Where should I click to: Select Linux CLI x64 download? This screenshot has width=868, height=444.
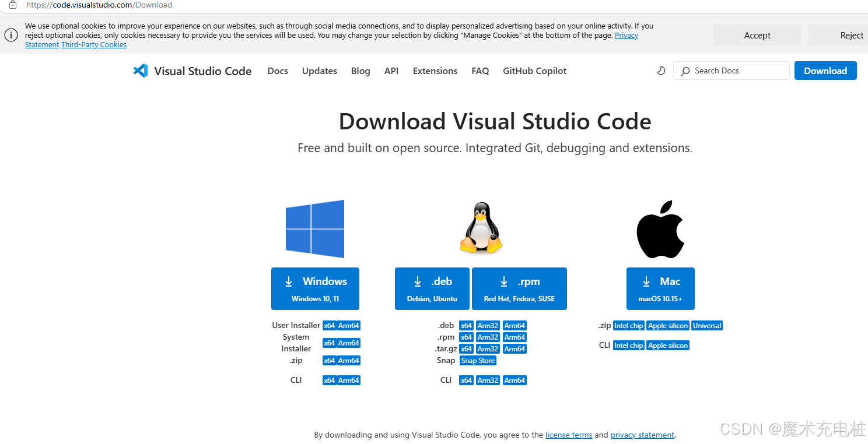(466, 380)
